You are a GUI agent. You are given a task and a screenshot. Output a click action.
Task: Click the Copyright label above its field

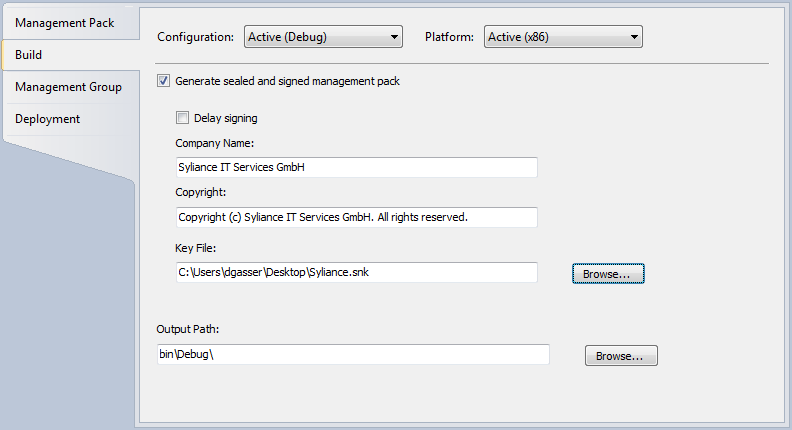[201, 191]
